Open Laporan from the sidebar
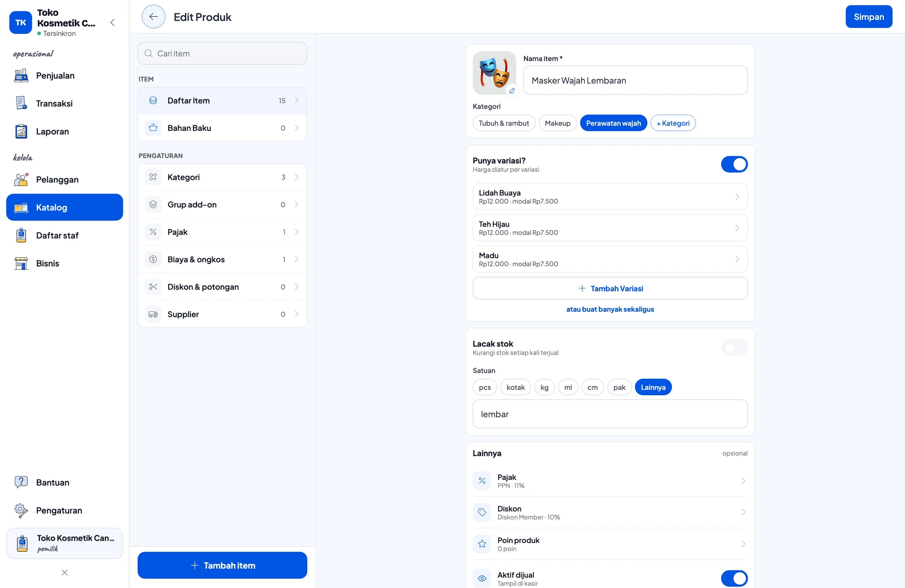 [64, 132]
